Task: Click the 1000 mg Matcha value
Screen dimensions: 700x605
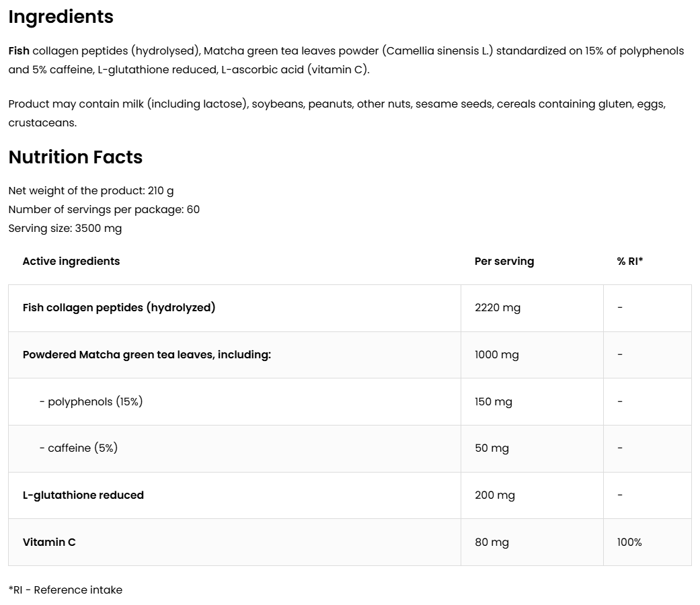Action: pos(497,355)
